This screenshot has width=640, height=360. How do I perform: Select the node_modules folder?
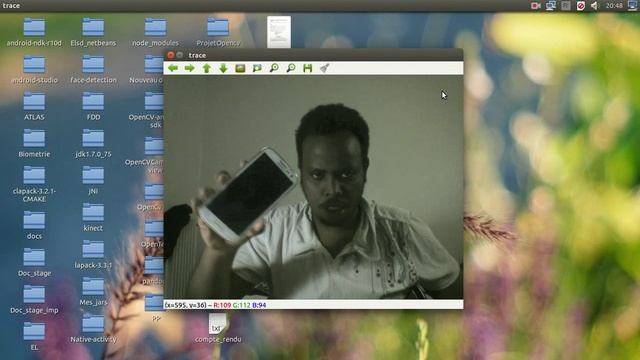pos(156,32)
